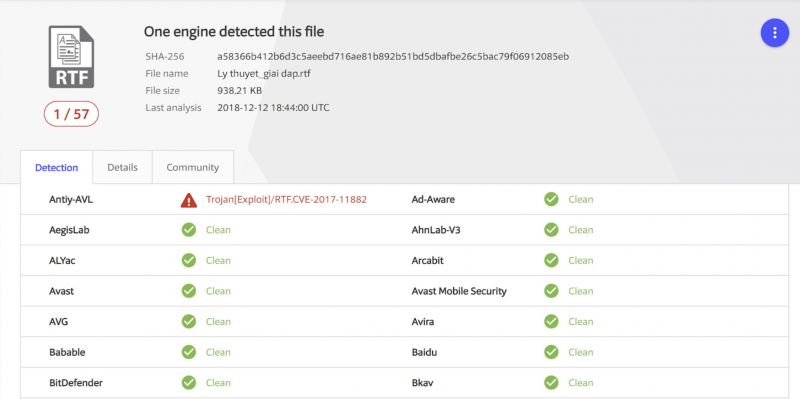Click the green check icon for Ad-Aware
This screenshot has width=800, height=399.
click(551, 200)
